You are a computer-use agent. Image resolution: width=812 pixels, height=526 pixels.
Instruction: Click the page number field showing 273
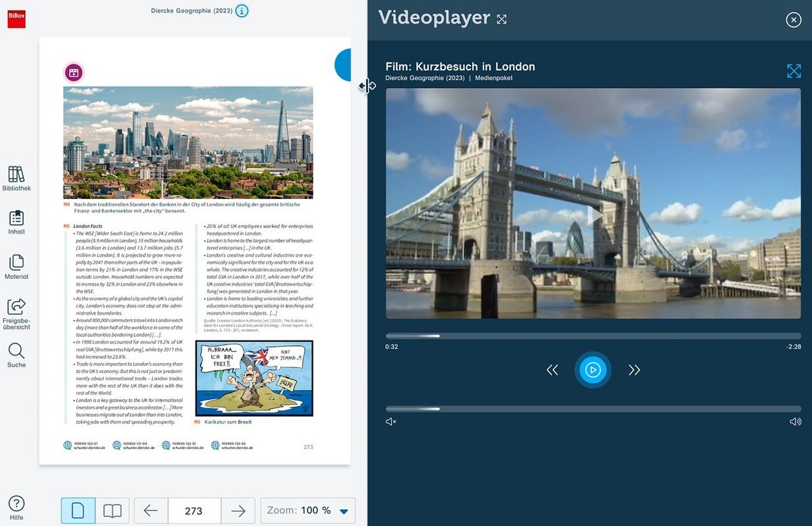[194, 510]
